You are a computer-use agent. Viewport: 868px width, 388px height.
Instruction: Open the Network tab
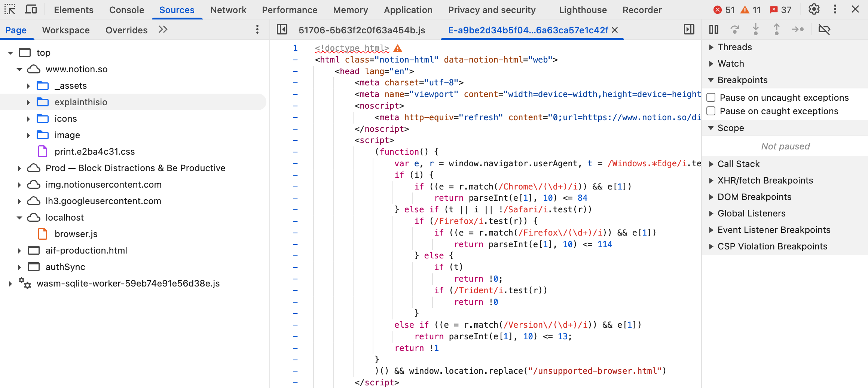tap(228, 10)
